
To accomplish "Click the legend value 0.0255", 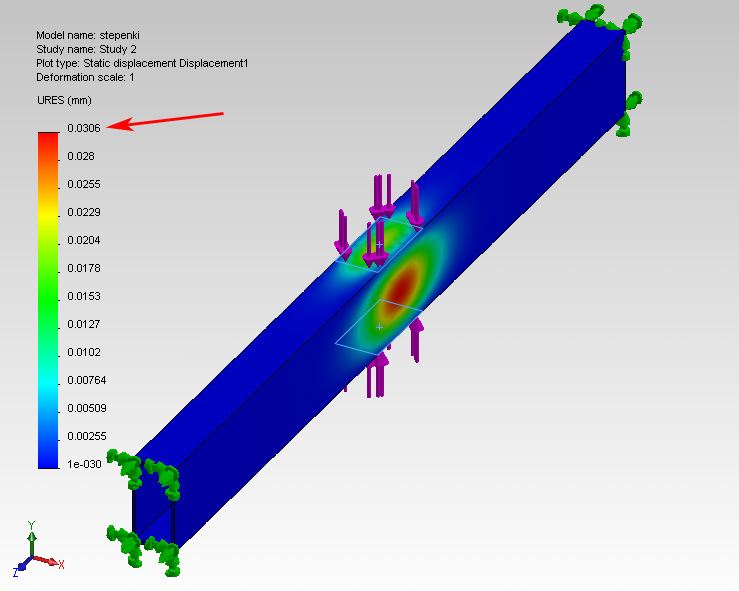I will click(x=84, y=184).
